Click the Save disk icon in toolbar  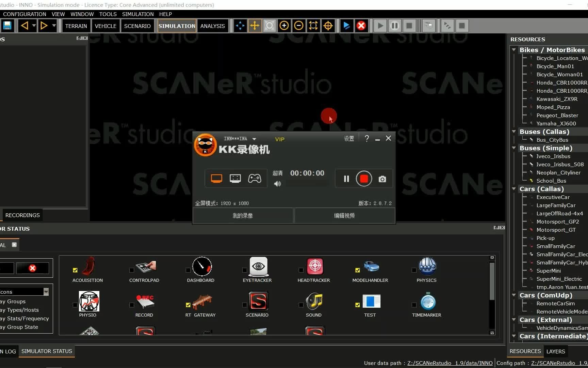(7, 26)
